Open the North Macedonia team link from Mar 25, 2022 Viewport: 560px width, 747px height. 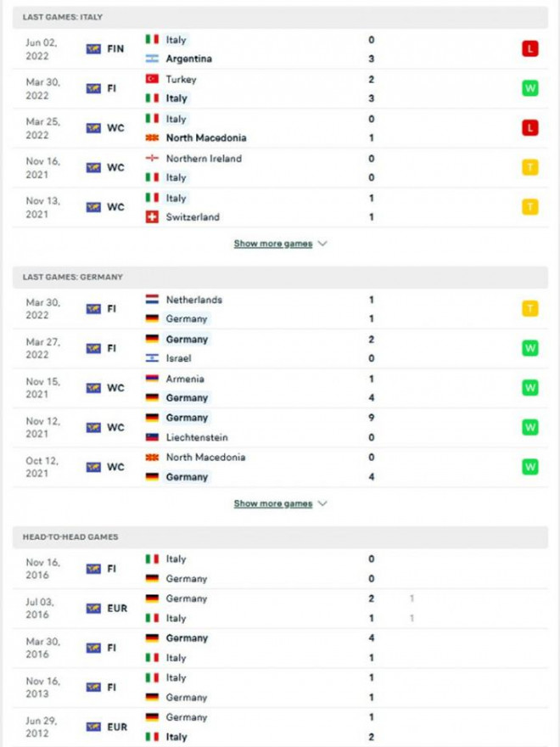click(206, 138)
